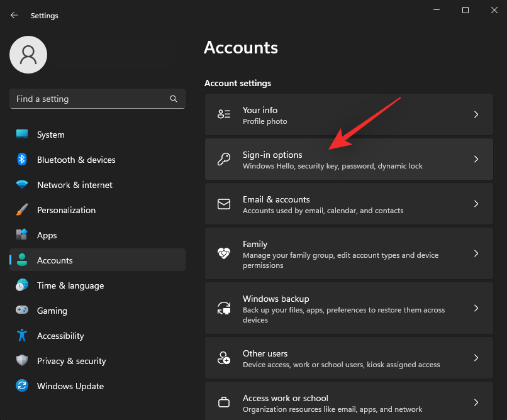Open the Apps settings category
This screenshot has height=420, width=507.
(x=47, y=235)
